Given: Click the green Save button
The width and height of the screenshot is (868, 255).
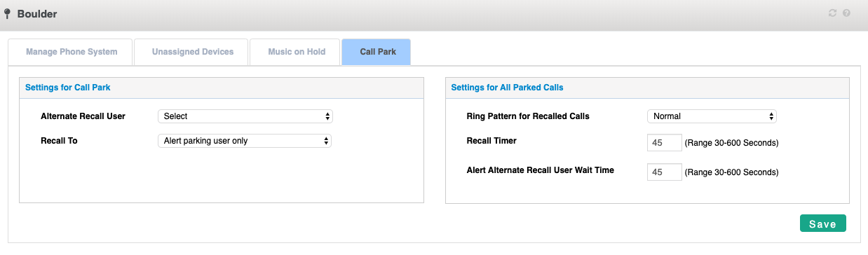Looking at the screenshot, I should pos(822,223).
